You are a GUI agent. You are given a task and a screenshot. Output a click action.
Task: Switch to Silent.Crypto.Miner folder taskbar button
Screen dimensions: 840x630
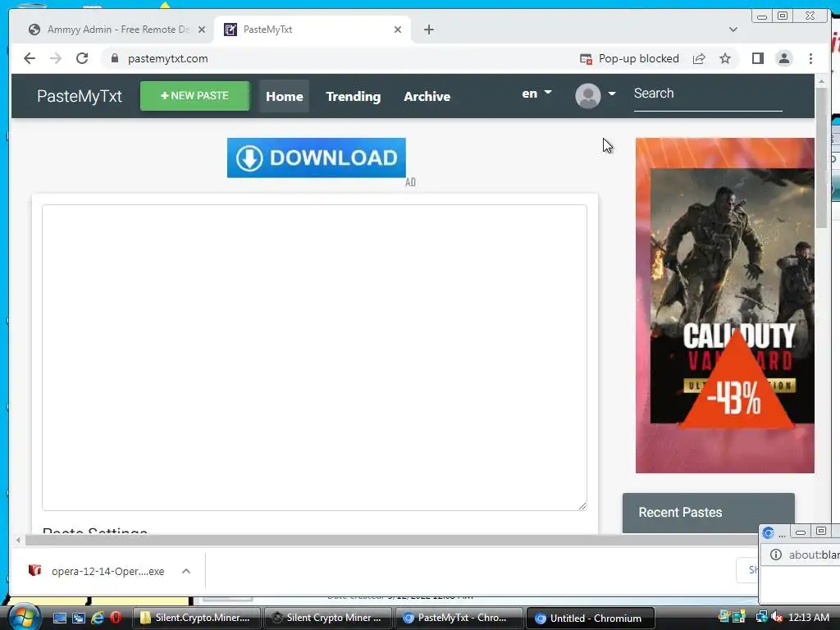pyautogui.click(x=196, y=618)
